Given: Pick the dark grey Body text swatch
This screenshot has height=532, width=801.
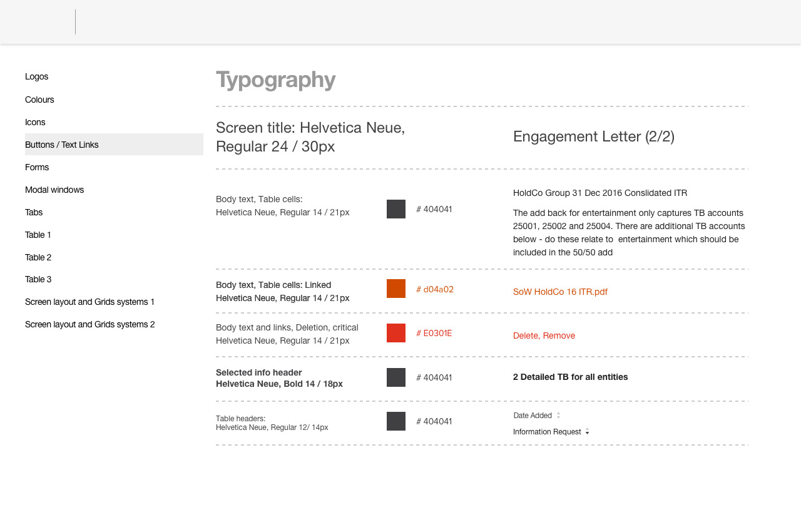Looking at the screenshot, I should click(x=396, y=209).
